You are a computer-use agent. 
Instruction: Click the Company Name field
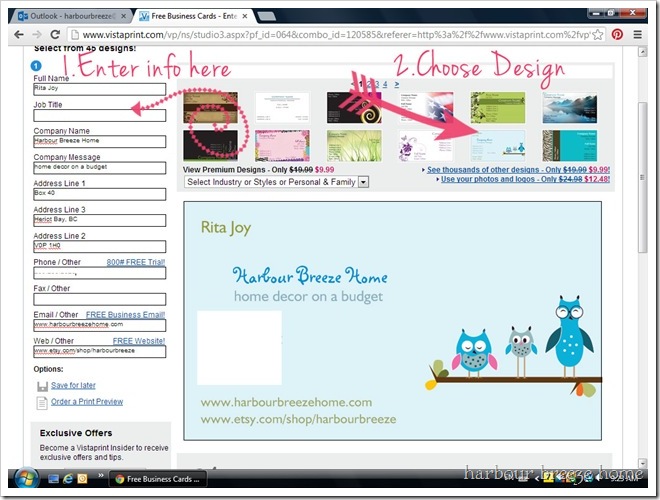[x=100, y=141]
